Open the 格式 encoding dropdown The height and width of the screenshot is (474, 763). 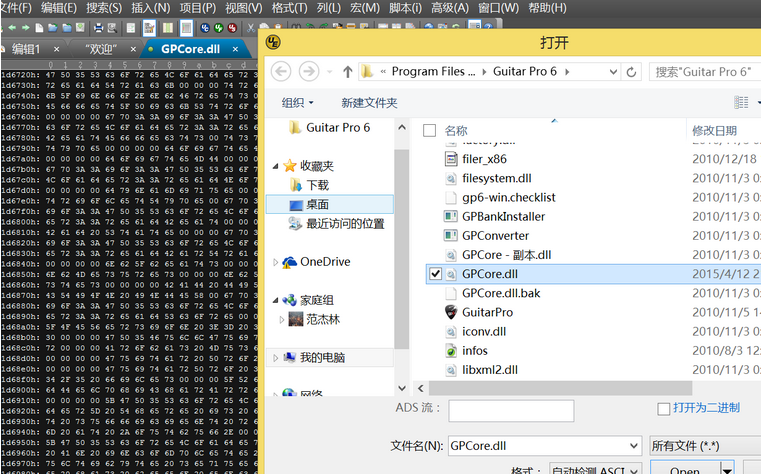pos(635,471)
